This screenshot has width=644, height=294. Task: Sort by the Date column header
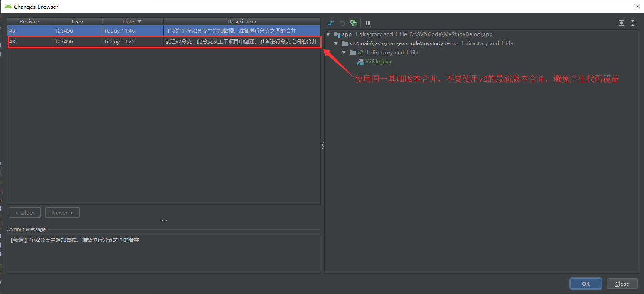point(133,21)
